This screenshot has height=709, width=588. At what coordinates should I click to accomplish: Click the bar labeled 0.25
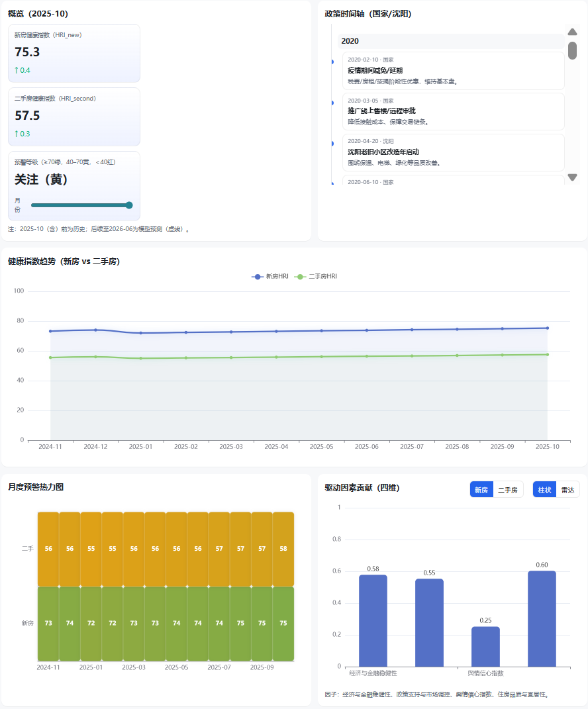(485, 647)
